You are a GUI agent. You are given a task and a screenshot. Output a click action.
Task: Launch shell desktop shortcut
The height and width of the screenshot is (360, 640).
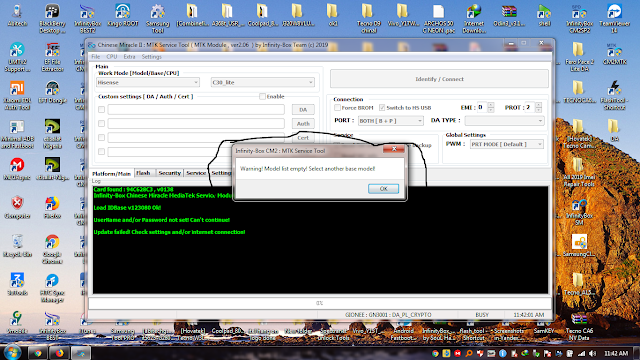[x=544, y=16]
